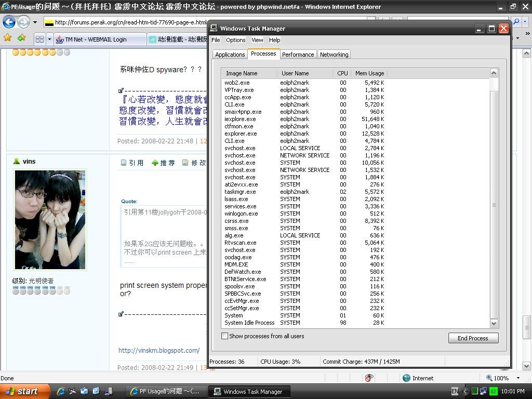Click the EN language bar indicator
This screenshot has width=532, height=399.
(x=455, y=391)
